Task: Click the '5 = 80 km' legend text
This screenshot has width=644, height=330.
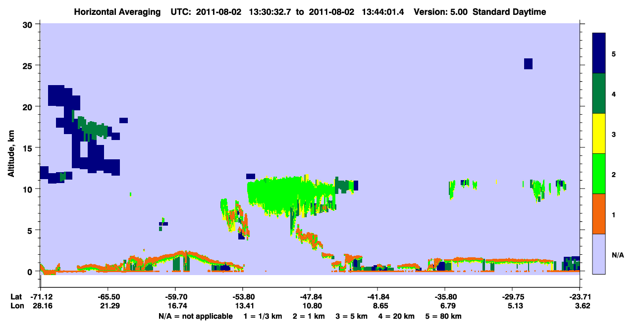Action: pos(444,316)
